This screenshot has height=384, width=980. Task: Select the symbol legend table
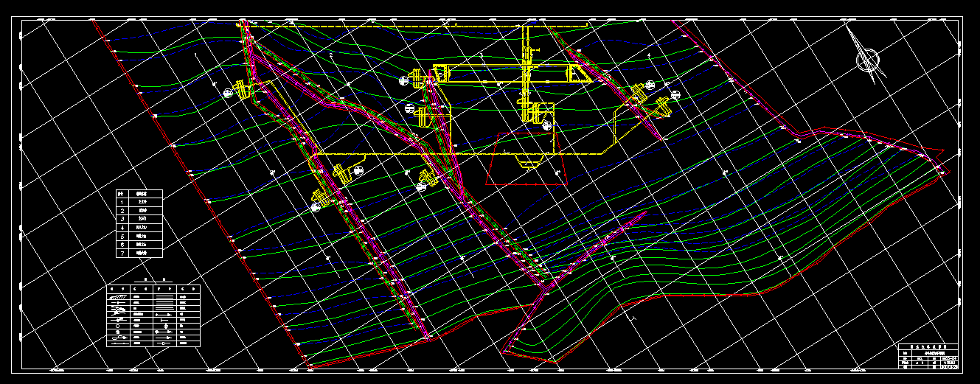[x=153, y=315]
